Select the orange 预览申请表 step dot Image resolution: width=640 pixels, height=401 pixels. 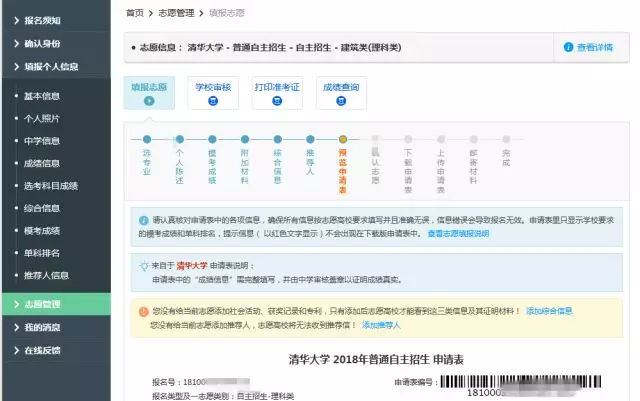coord(343,139)
